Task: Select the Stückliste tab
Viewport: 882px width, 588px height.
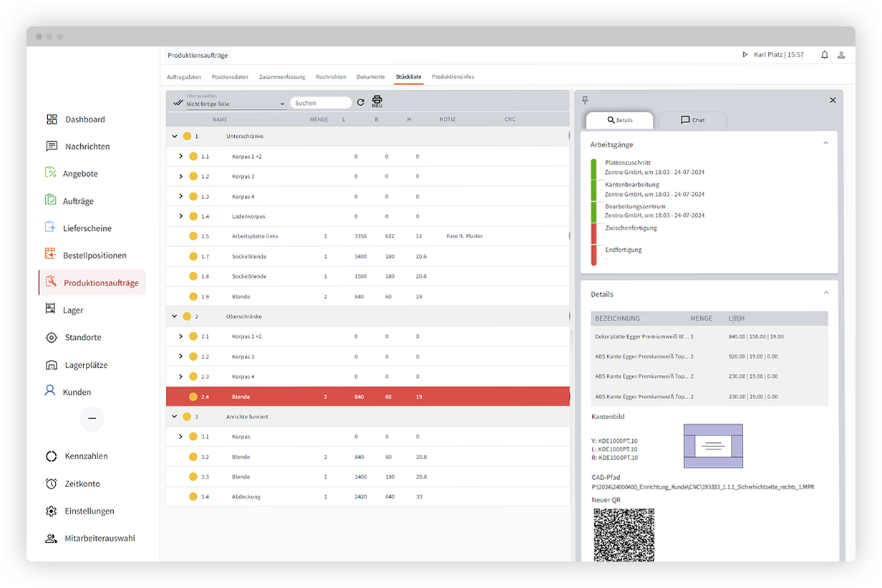Action: click(x=409, y=77)
